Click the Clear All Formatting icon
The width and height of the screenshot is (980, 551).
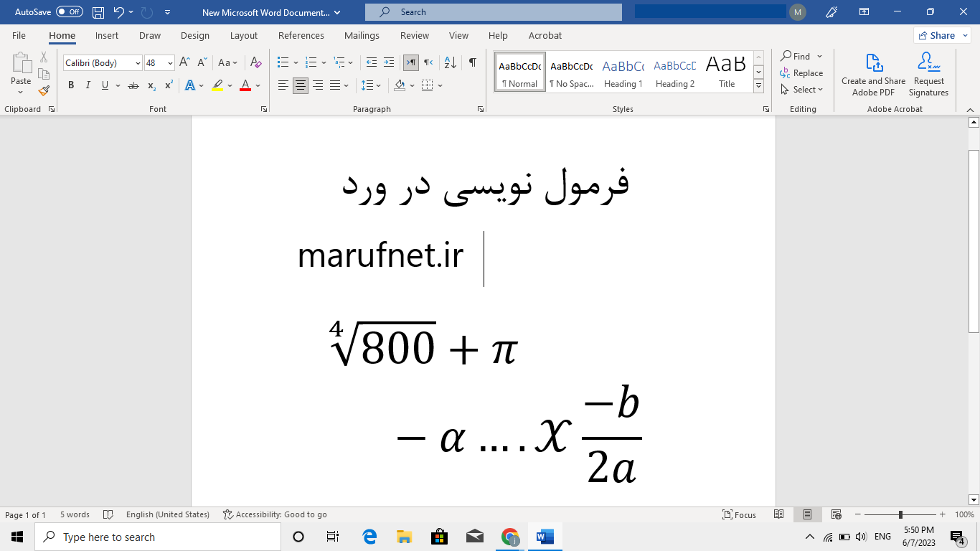pos(255,63)
